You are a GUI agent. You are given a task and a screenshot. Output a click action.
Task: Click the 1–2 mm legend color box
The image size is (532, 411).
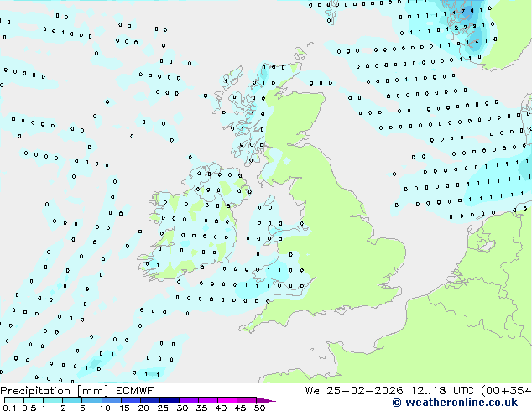point(53,400)
